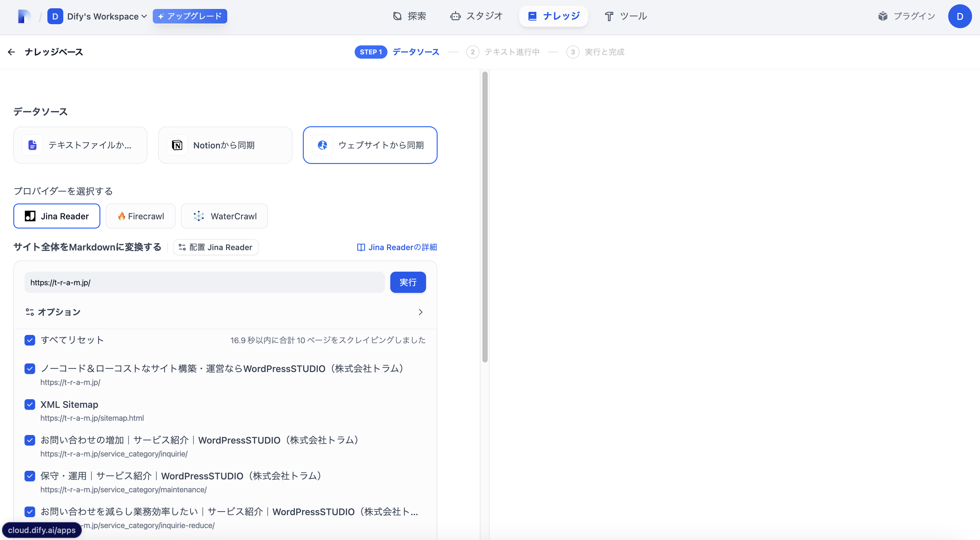980x540 pixels.
Task: Click the service_category/maintenance/ URL text
Action: pos(123,489)
